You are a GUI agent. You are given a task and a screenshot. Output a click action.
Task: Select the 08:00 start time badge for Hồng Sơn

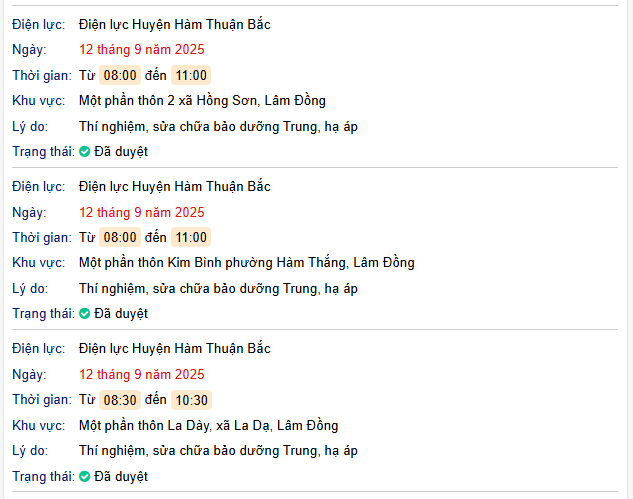[x=120, y=75]
